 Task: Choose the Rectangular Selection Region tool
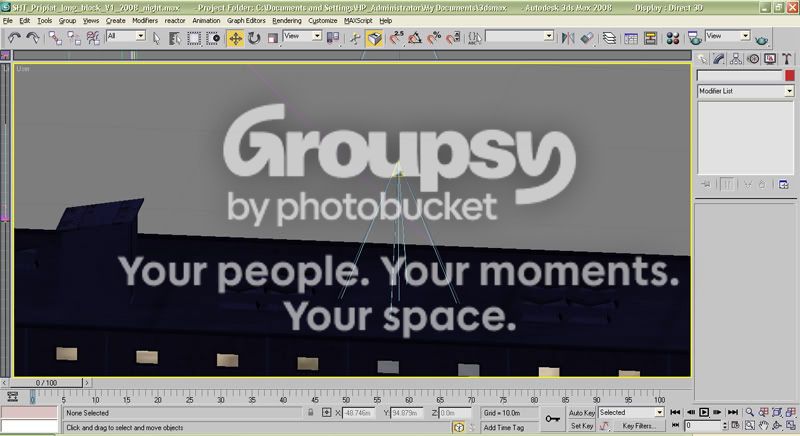pos(194,38)
